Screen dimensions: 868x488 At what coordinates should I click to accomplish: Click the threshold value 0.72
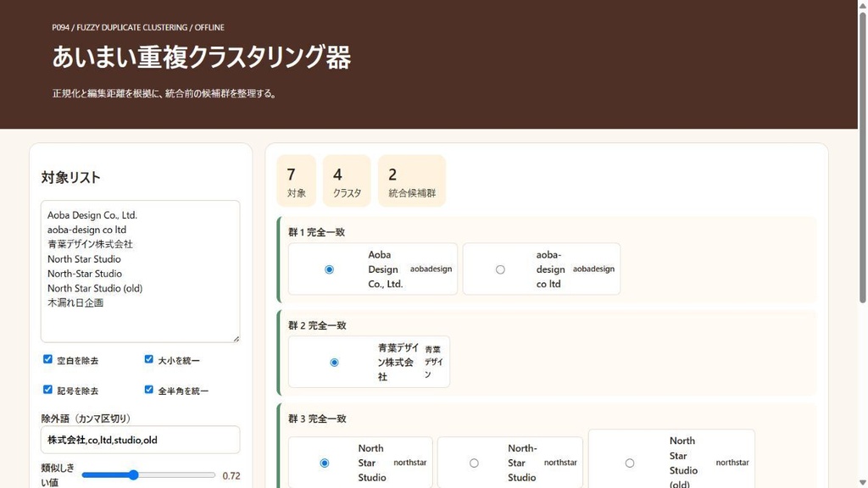pyautogui.click(x=231, y=476)
